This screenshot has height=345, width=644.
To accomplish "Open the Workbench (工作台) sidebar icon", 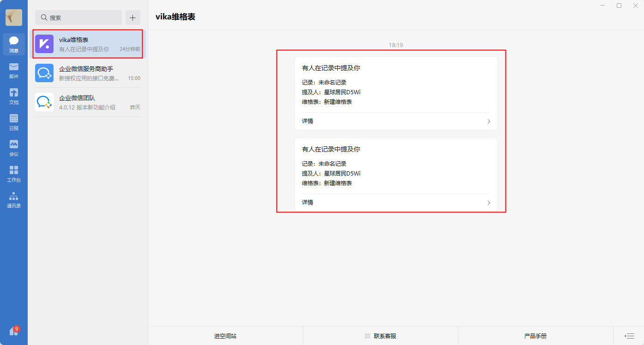I will tap(14, 174).
